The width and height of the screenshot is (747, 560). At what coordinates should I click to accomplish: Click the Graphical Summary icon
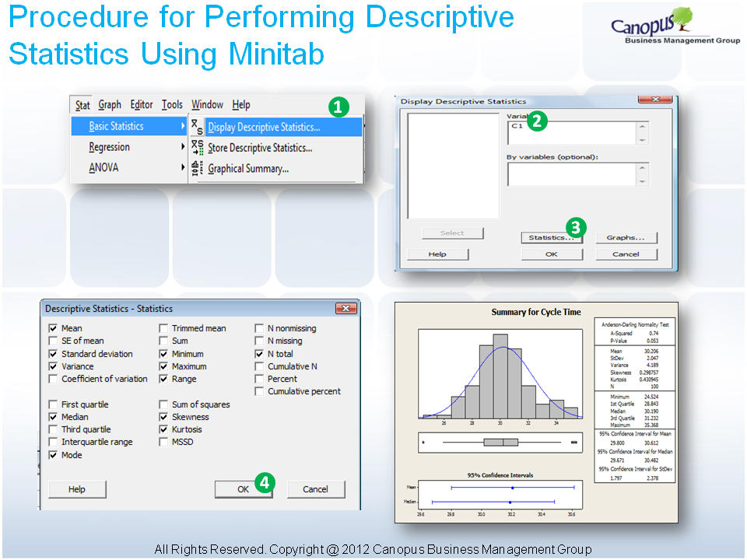tap(197, 169)
